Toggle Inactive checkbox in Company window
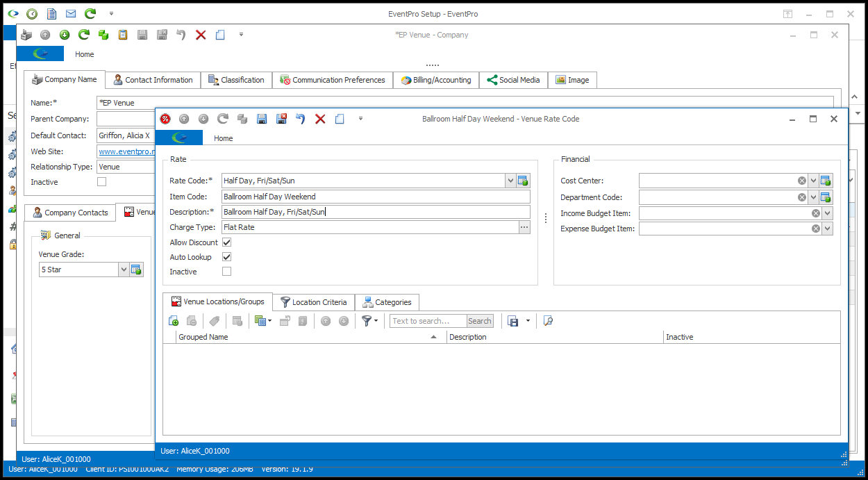The height and width of the screenshot is (480, 868). 102,182
